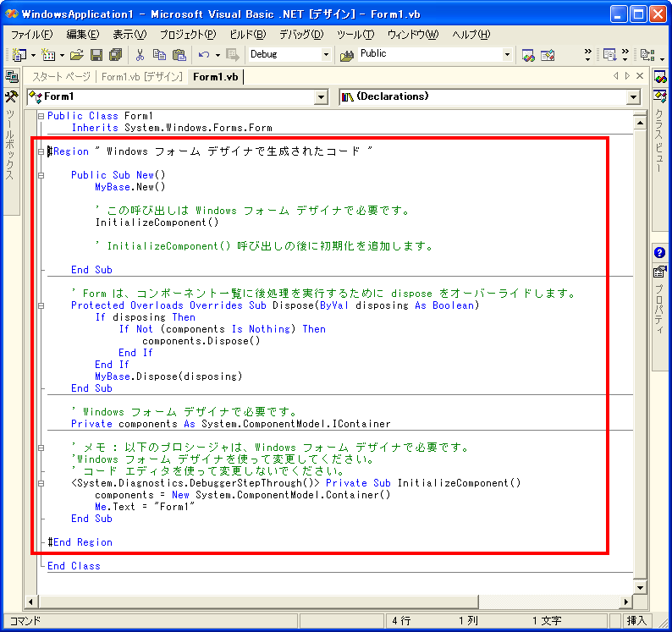Open the Public find combo dropdown arrow
The width and height of the screenshot is (672, 632).
508,54
